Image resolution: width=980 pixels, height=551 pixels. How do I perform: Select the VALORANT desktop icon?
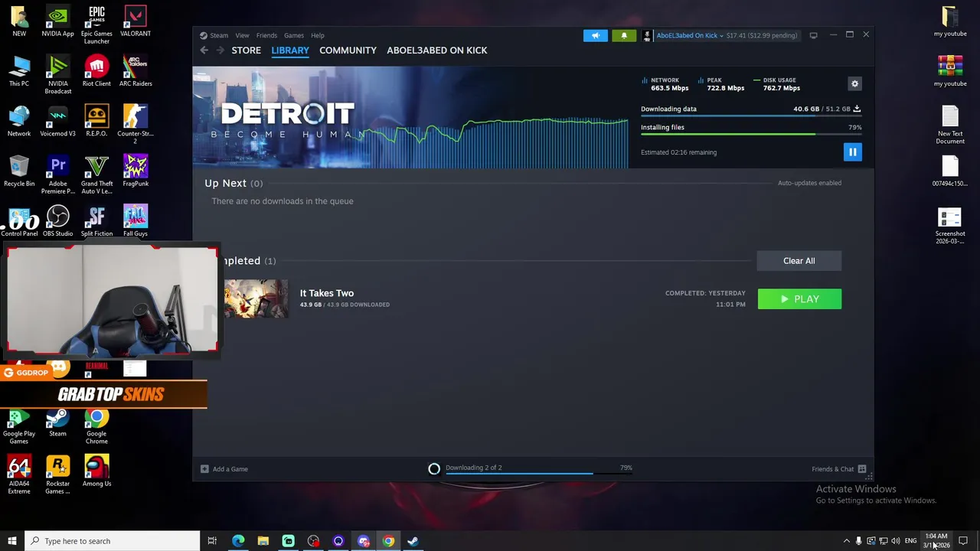click(x=136, y=21)
